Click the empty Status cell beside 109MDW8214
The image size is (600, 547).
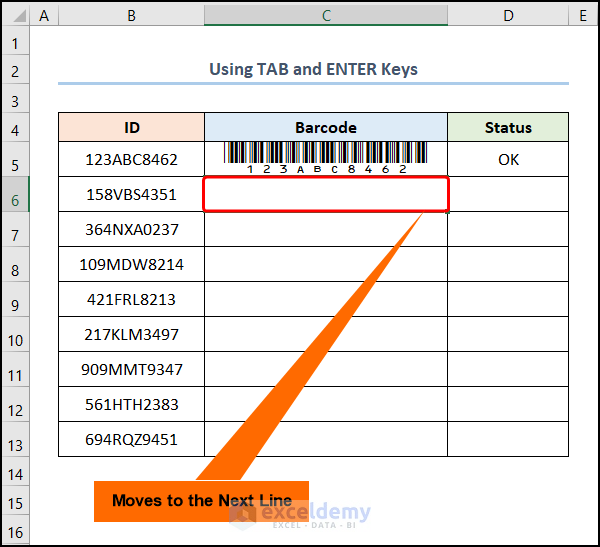click(x=508, y=264)
